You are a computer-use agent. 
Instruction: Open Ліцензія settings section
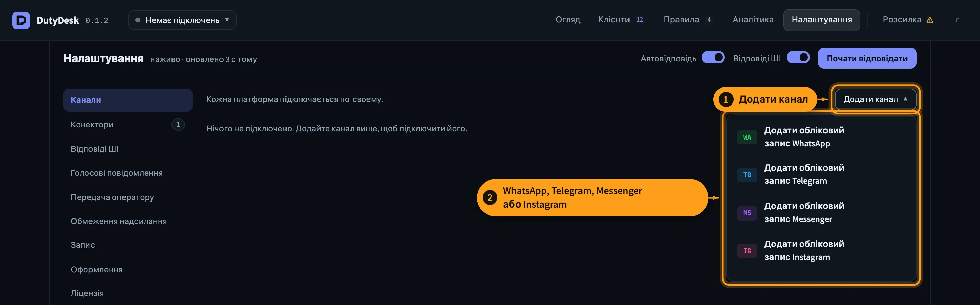coord(128,293)
